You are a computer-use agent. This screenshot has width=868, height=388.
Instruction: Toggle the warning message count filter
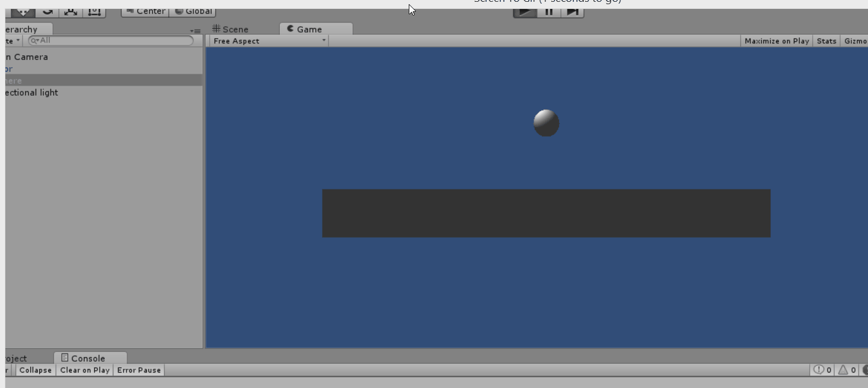[x=847, y=370]
